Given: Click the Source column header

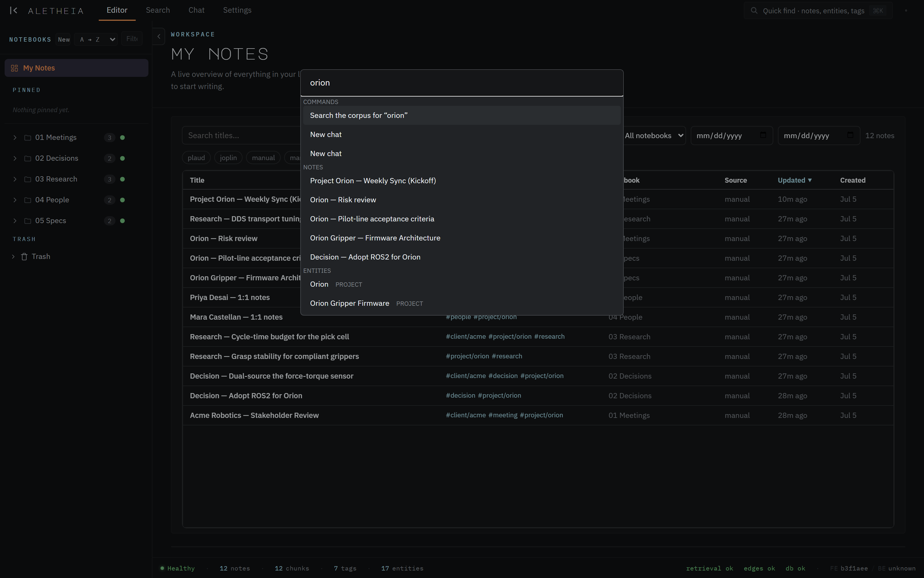Looking at the screenshot, I should pos(735,180).
